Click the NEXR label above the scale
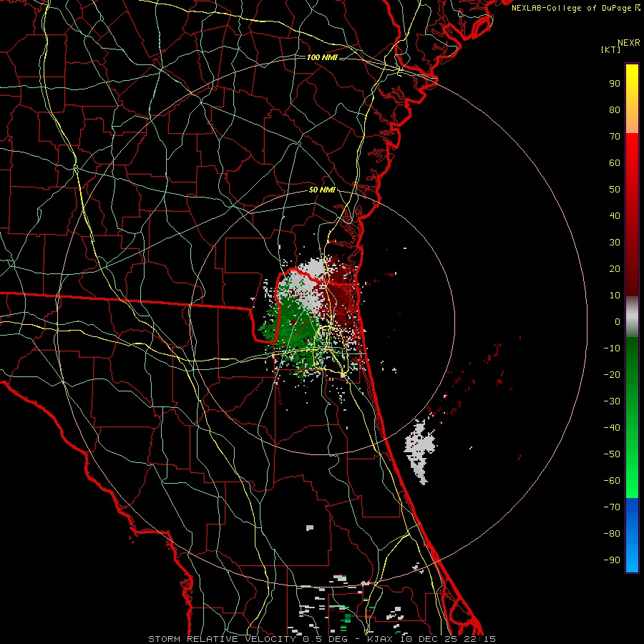 [628, 43]
